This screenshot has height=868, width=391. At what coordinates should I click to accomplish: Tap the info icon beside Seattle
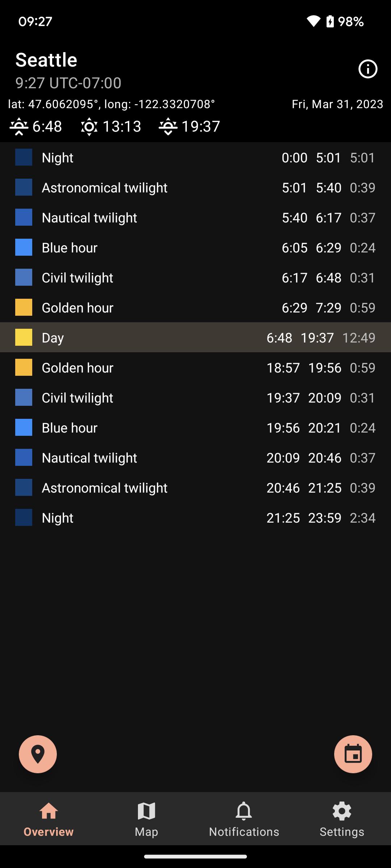tap(368, 69)
